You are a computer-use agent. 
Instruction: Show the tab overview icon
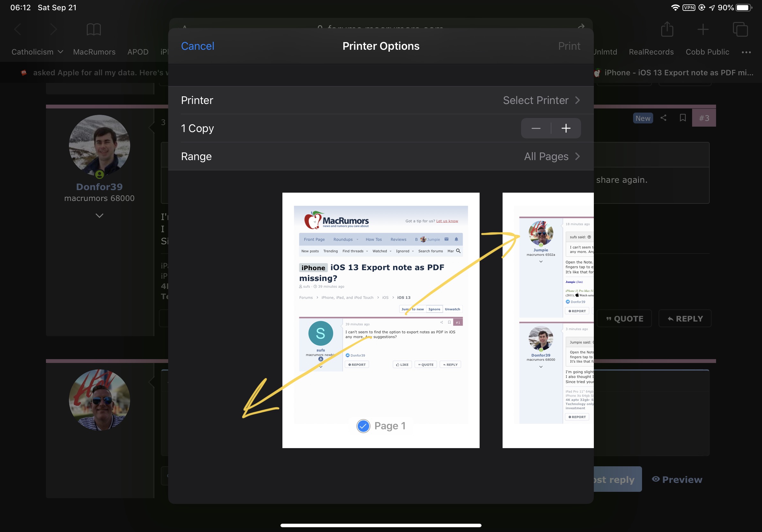click(740, 30)
